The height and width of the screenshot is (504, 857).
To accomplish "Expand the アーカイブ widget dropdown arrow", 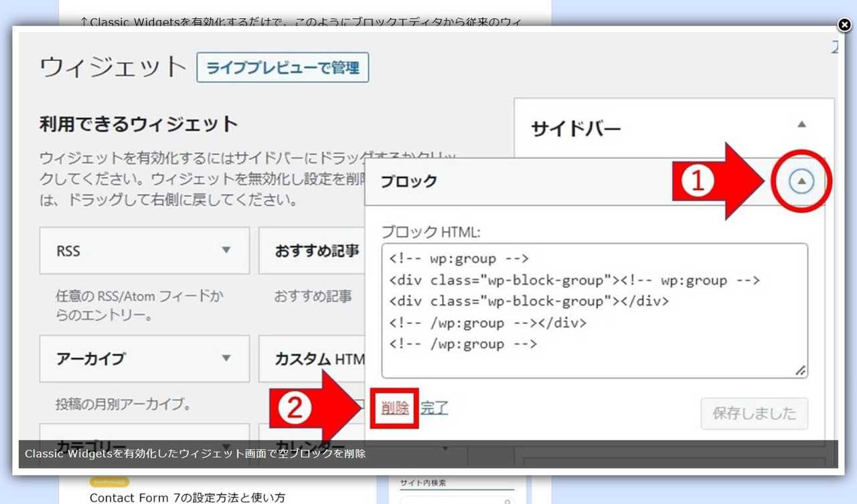I will point(226,358).
